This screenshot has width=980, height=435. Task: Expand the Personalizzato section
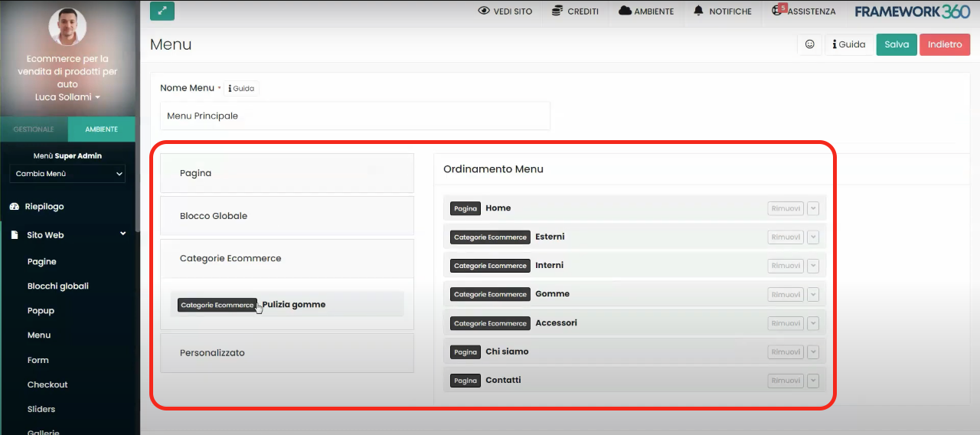(287, 353)
